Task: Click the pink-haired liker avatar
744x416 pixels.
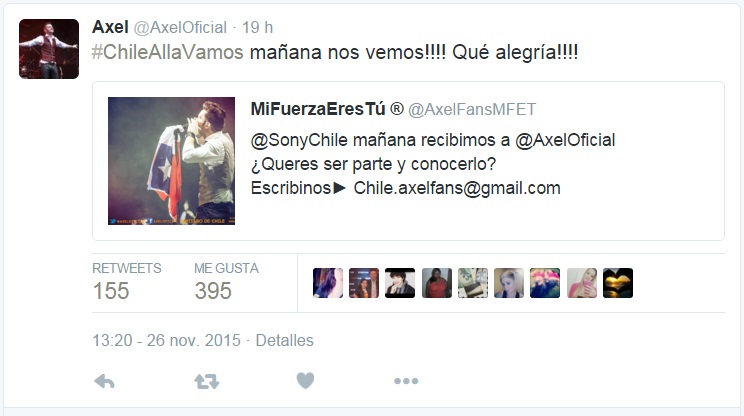Action: (x=545, y=283)
